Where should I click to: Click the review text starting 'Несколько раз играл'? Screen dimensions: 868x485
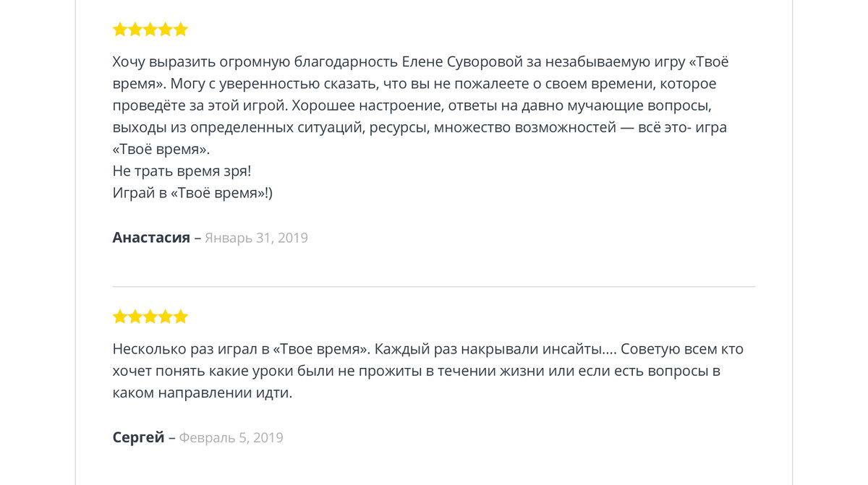428,371
